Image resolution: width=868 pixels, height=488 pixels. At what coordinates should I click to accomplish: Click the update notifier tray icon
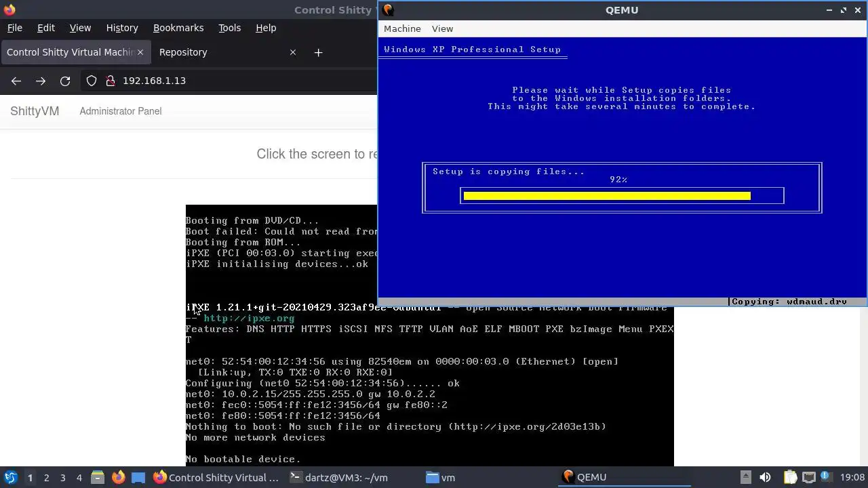point(826,477)
